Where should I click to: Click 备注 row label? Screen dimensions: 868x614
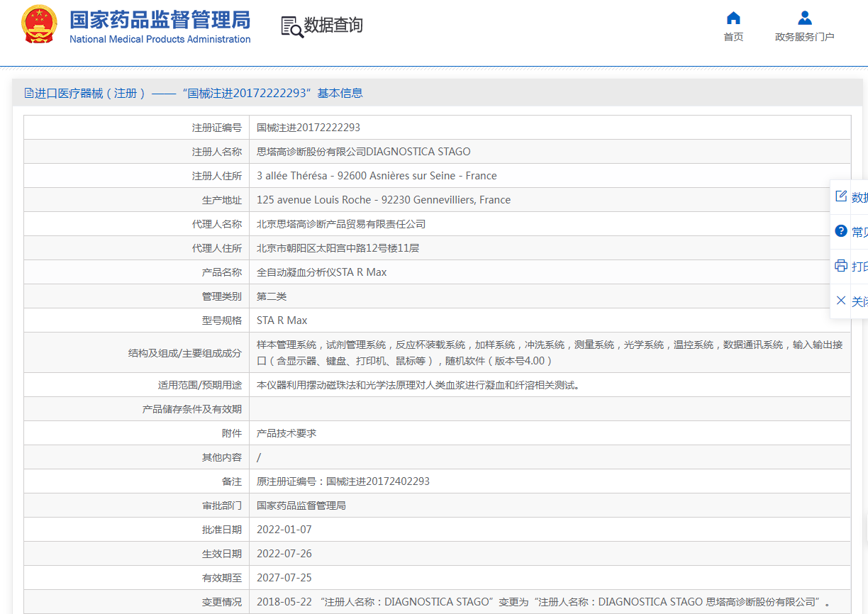232,481
